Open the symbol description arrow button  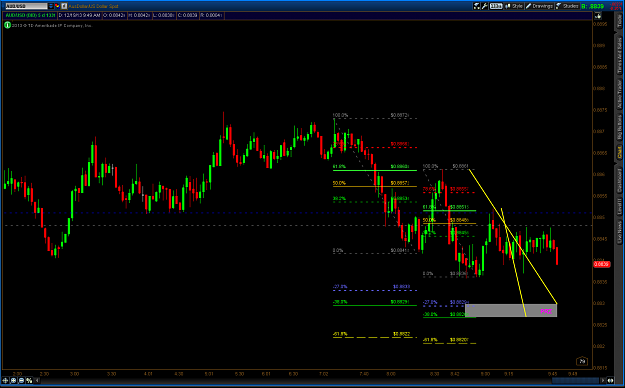pos(64,6)
